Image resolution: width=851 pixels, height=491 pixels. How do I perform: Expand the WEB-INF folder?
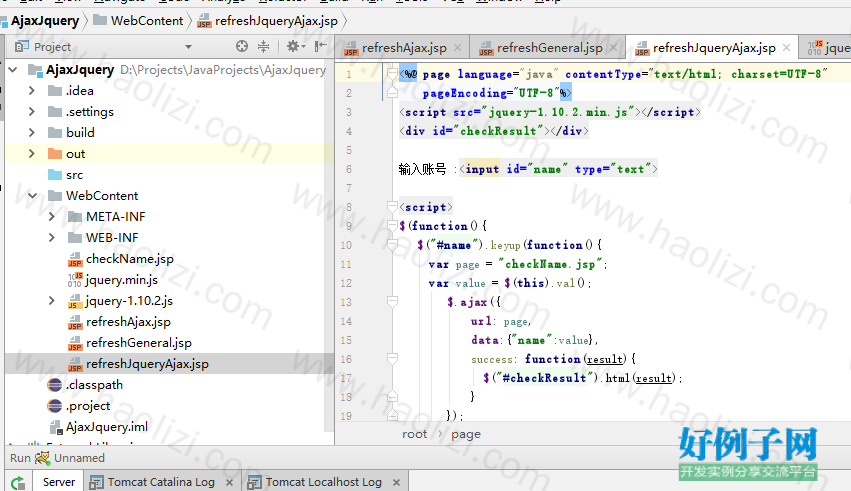click(x=52, y=238)
